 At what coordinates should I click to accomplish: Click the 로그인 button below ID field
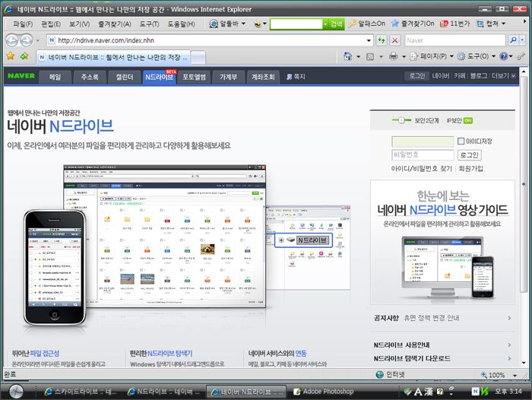pyautogui.click(x=469, y=155)
